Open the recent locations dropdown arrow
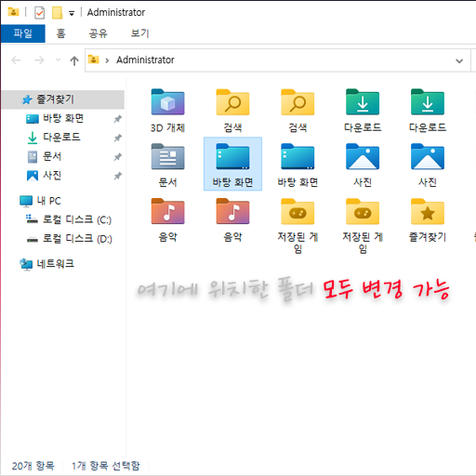 [58, 59]
